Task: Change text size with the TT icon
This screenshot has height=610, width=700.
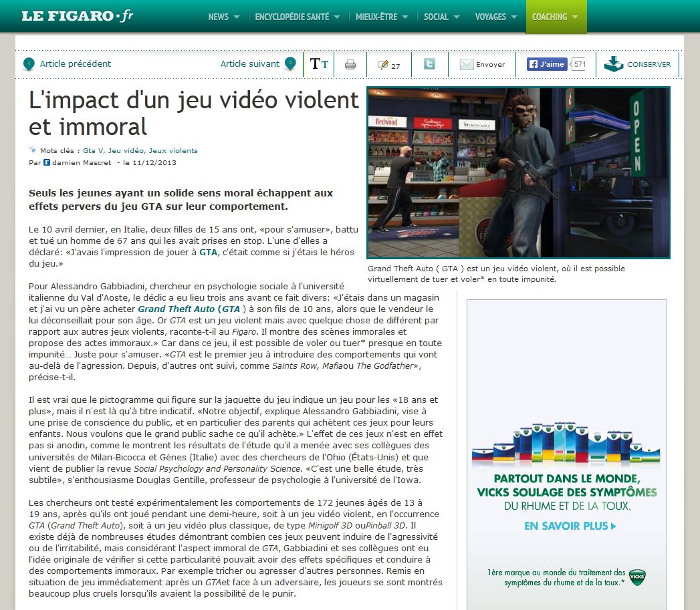Action: [319, 64]
